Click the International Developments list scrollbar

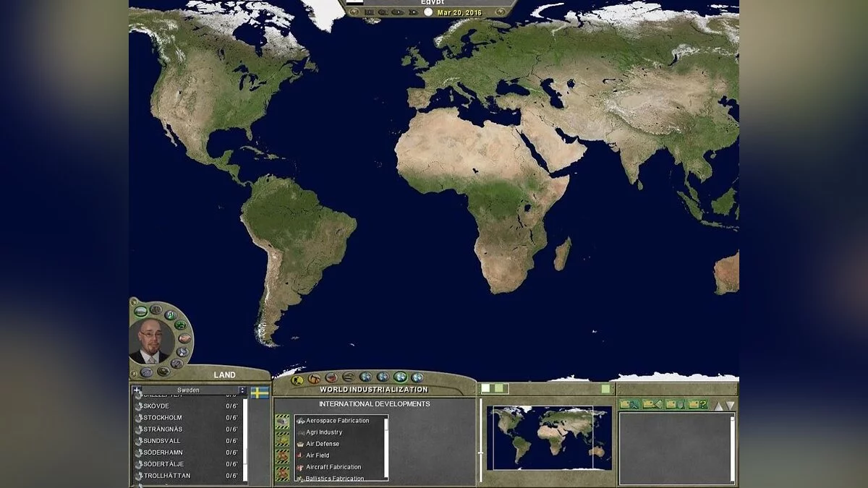tap(386, 448)
